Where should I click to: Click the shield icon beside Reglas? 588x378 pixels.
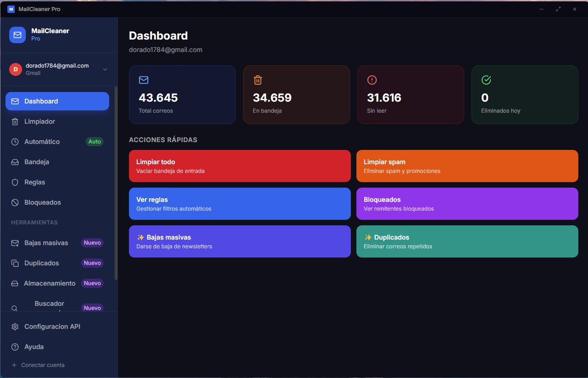coord(15,182)
